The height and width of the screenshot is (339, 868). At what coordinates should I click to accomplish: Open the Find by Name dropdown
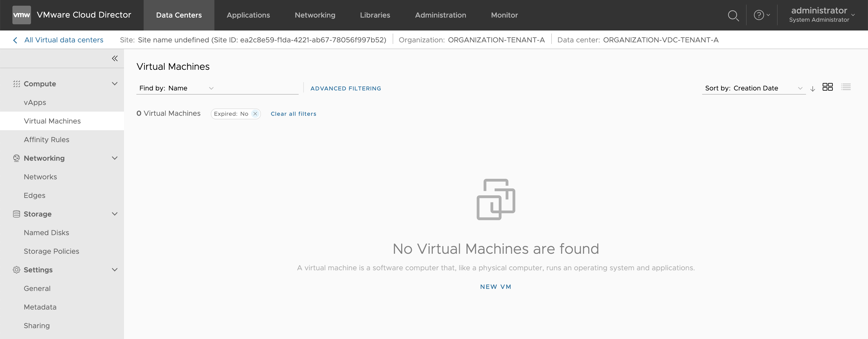point(177,88)
